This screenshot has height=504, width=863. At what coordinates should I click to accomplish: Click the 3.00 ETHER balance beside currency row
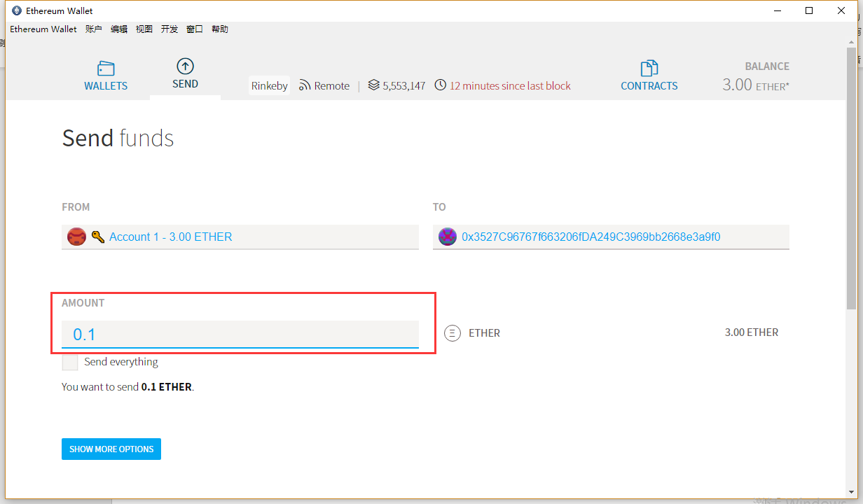(752, 332)
